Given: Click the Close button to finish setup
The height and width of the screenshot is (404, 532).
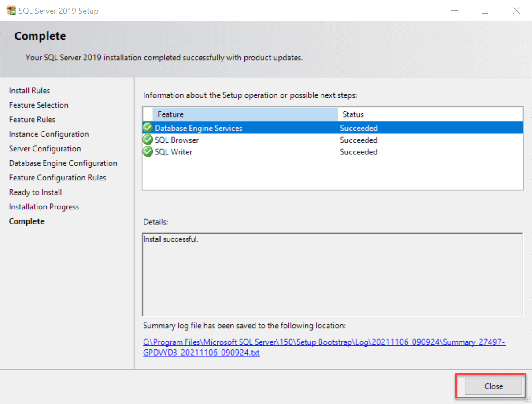Looking at the screenshot, I should click(x=493, y=386).
